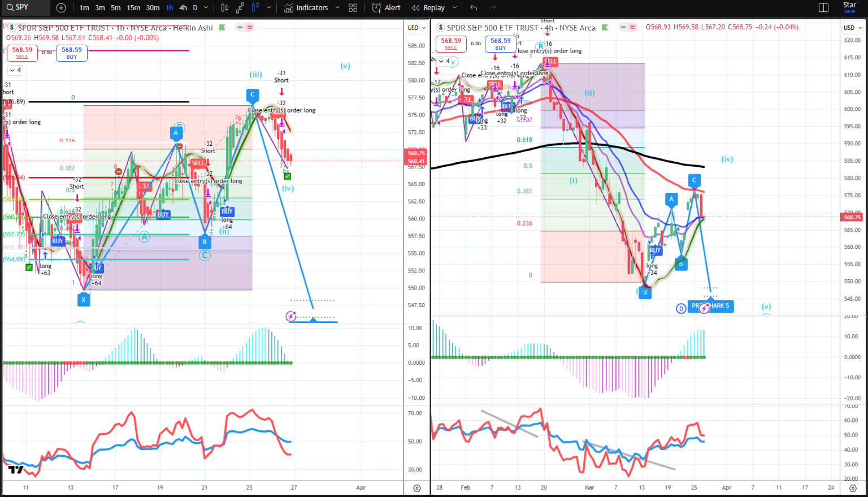The height and width of the screenshot is (497, 868).
Task: Click lightning icon near PRO SHARK label
Action: coord(704,309)
